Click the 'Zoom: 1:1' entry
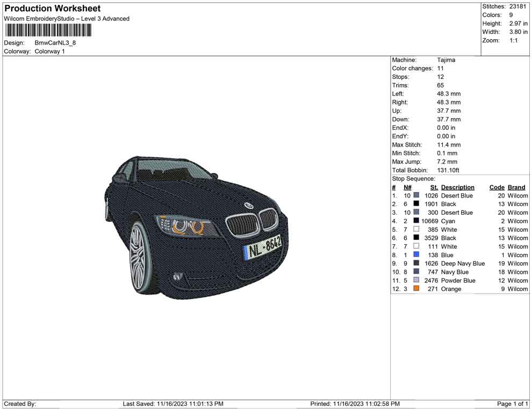 pos(500,40)
